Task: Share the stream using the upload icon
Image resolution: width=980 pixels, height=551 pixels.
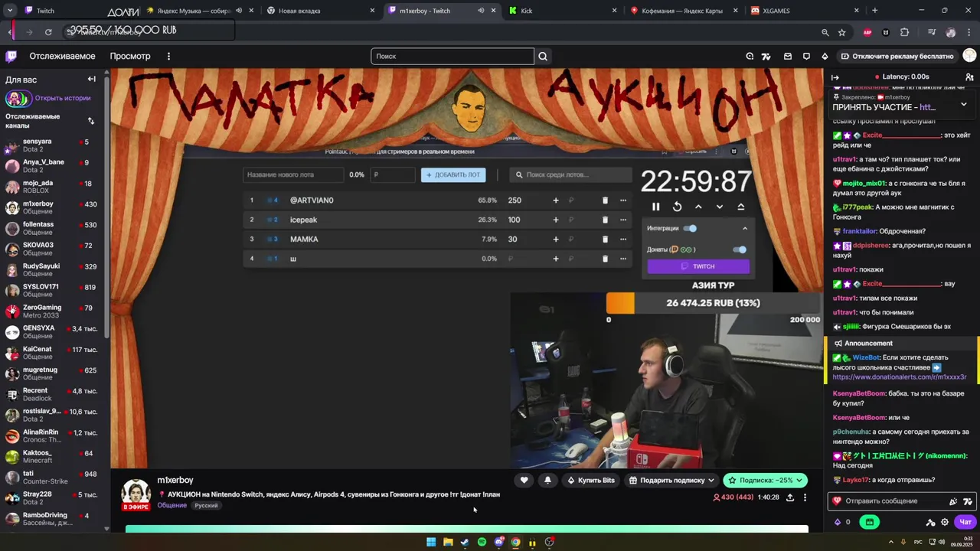Action: point(790,497)
